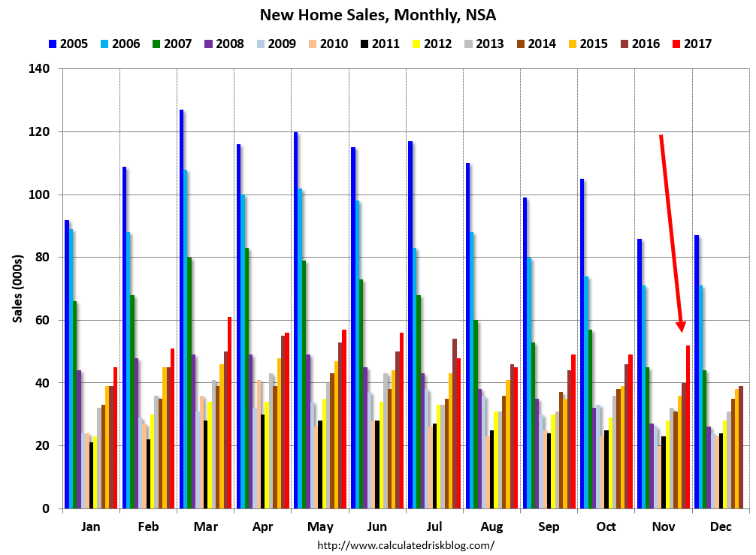The width and height of the screenshot is (756, 555).
Task: Click the 80 y-axis value
Action: [x=42, y=258]
